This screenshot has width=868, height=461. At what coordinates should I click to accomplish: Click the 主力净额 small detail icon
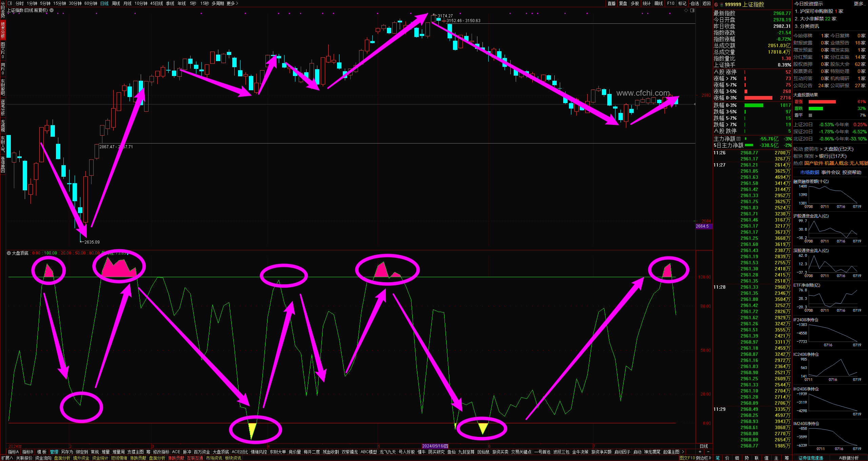[x=738, y=139]
